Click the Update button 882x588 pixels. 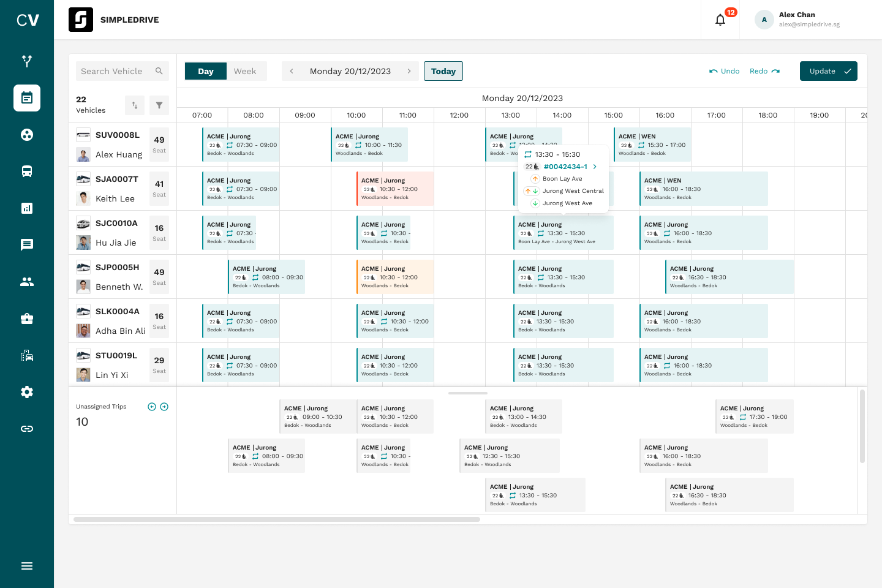[x=828, y=71]
